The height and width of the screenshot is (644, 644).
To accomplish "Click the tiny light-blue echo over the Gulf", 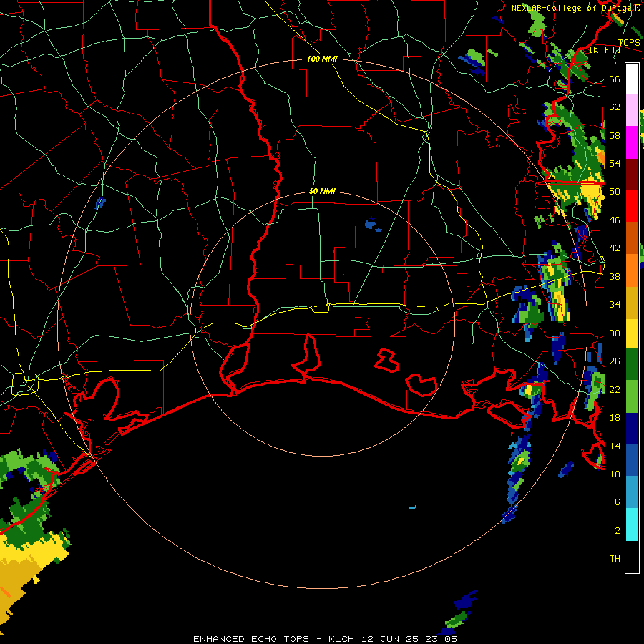I will coord(413,507).
